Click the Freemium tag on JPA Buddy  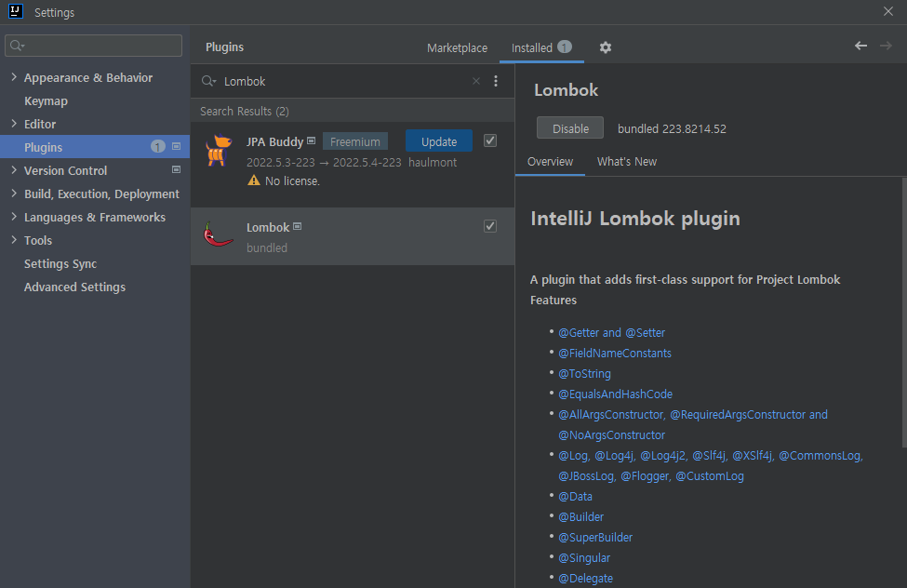point(355,141)
